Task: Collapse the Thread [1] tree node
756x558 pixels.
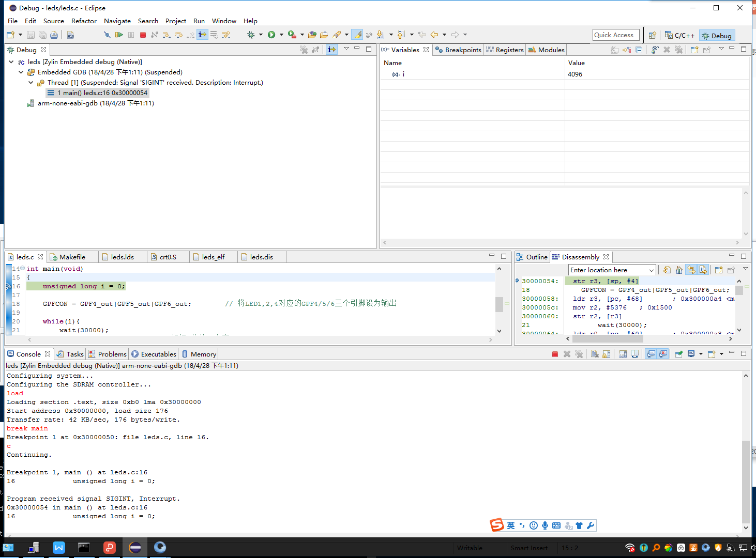Action: pyautogui.click(x=31, y=82)
